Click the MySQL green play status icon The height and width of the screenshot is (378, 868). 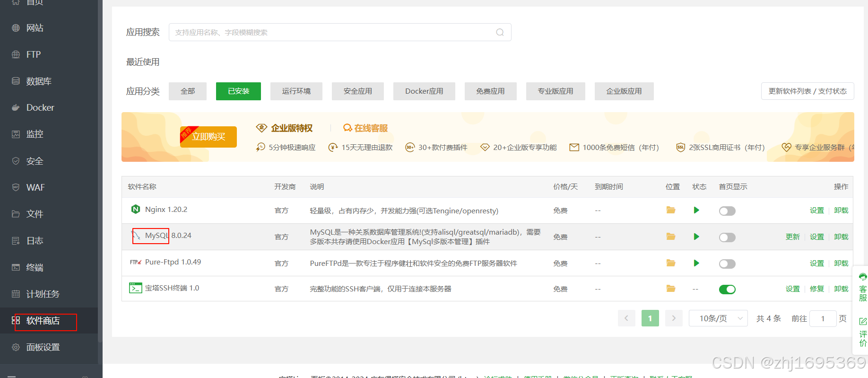tap(696, 237)
